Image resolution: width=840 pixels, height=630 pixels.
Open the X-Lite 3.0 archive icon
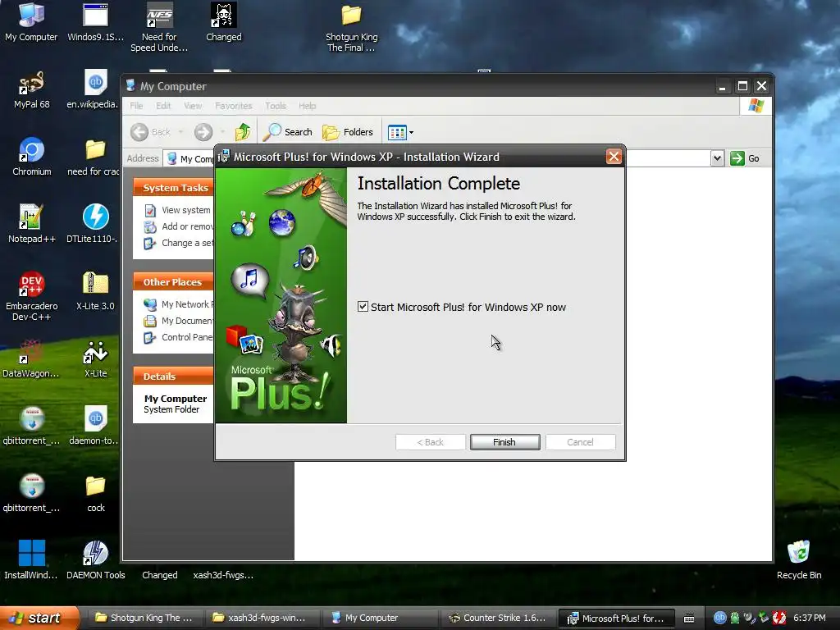coord(95,291)
